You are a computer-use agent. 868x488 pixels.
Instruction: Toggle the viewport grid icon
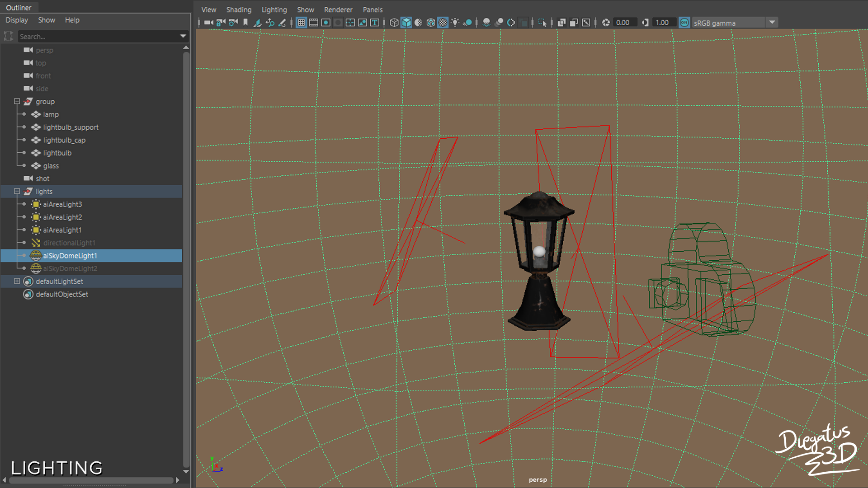coord(302,23)
